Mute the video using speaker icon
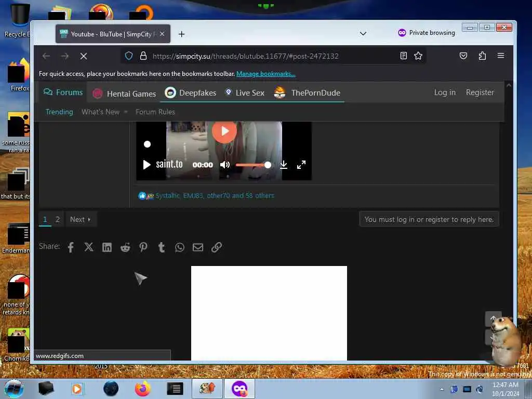This screenshot has height=399, width=532. 225,165
